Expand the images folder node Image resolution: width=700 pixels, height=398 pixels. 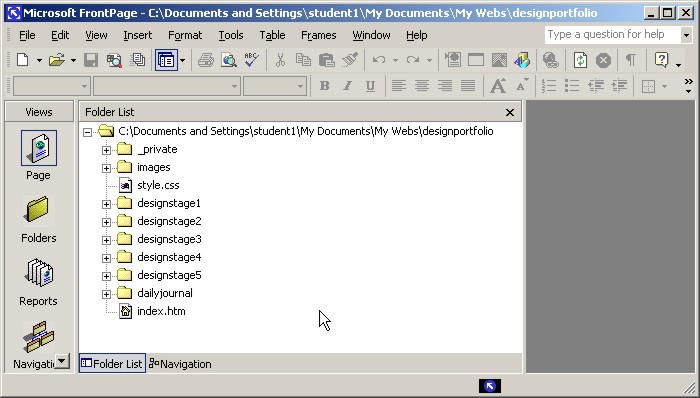(106, 168)
